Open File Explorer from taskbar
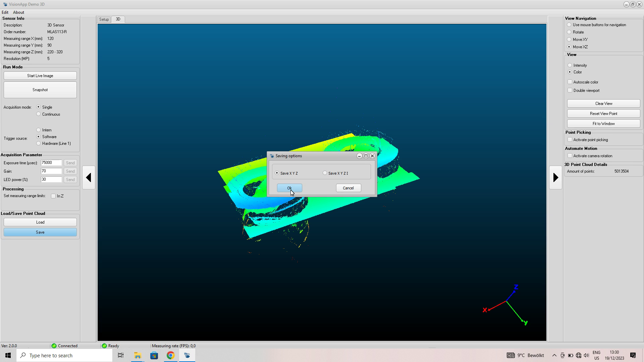Viewport: 644px width, 362px height. pyautogui.click(x=138, y=355)
